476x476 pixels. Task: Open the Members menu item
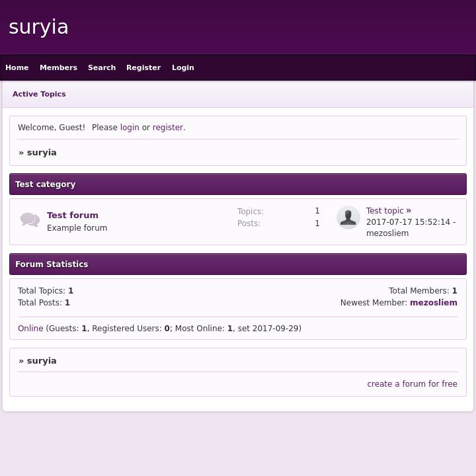[58, 67]
